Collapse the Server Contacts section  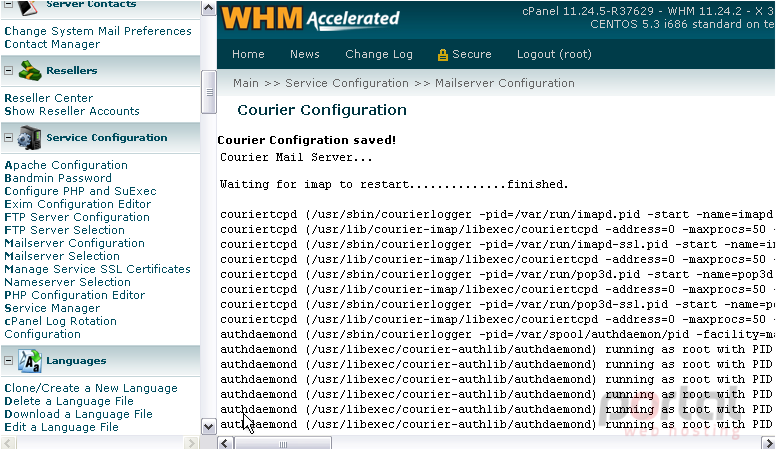(8, 4)
